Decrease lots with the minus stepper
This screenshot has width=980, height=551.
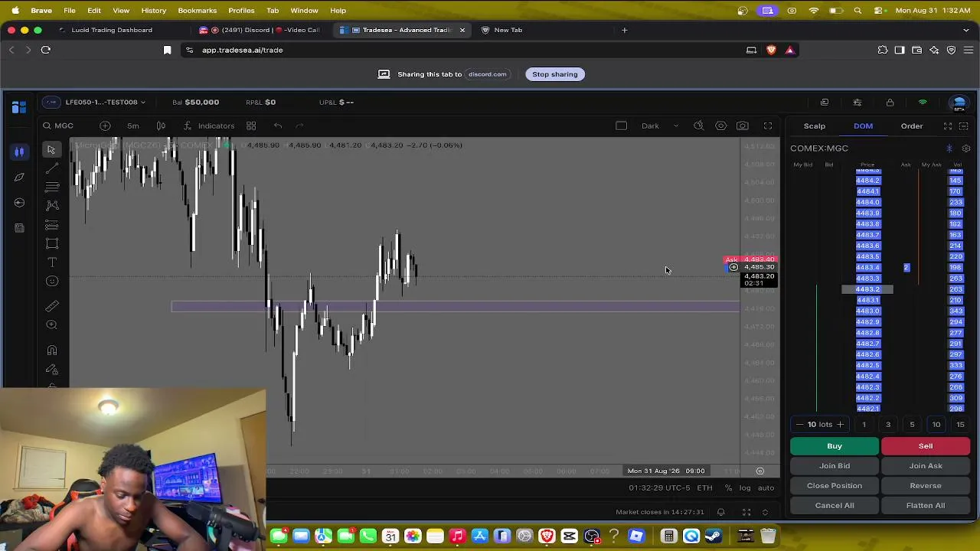[x=800, y=425]
